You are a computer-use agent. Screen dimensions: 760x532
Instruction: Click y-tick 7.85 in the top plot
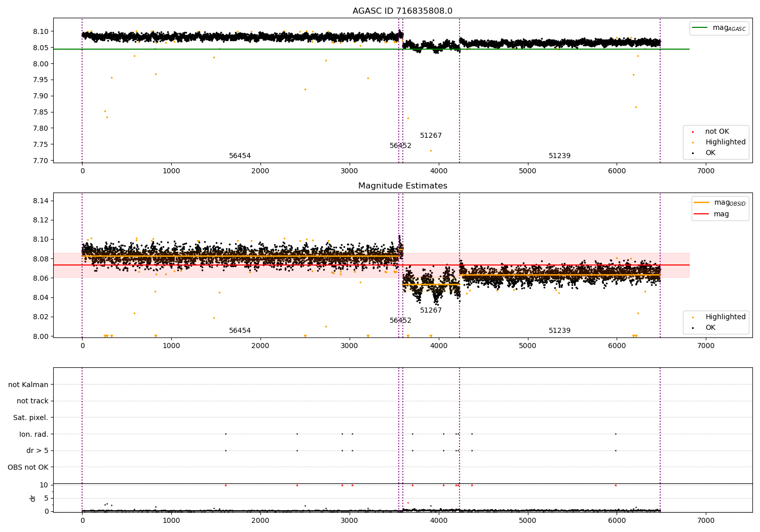pos(41,112)
